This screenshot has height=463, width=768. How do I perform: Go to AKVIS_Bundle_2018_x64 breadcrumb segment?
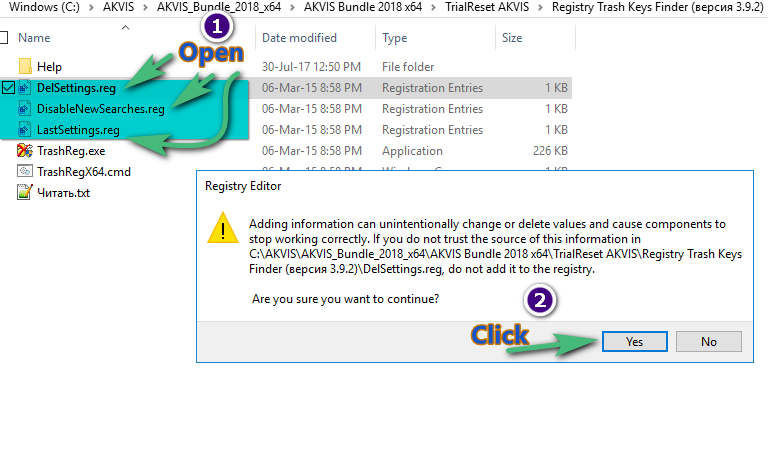coord(219,7)
